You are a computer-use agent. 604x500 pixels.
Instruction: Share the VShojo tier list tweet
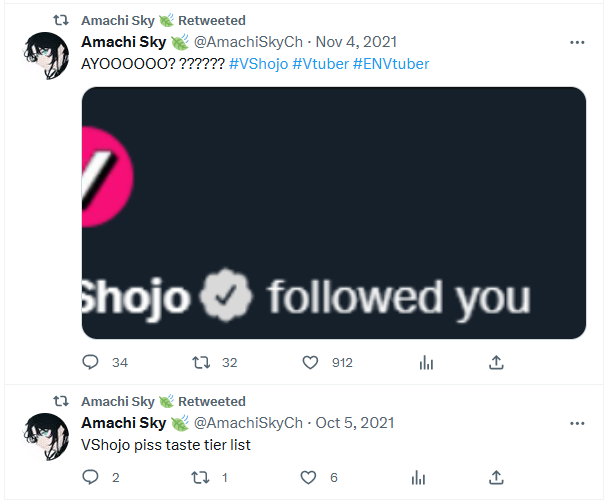[496, 478]
